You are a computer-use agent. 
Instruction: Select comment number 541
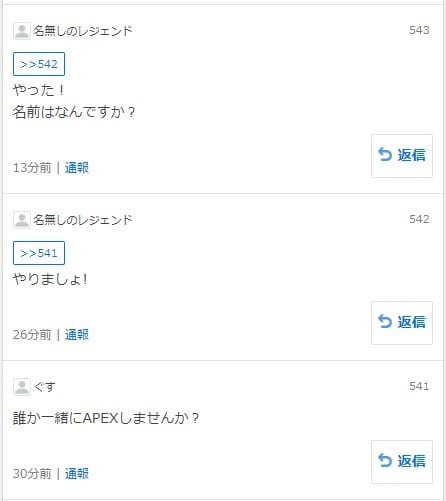tap(419, 386)
